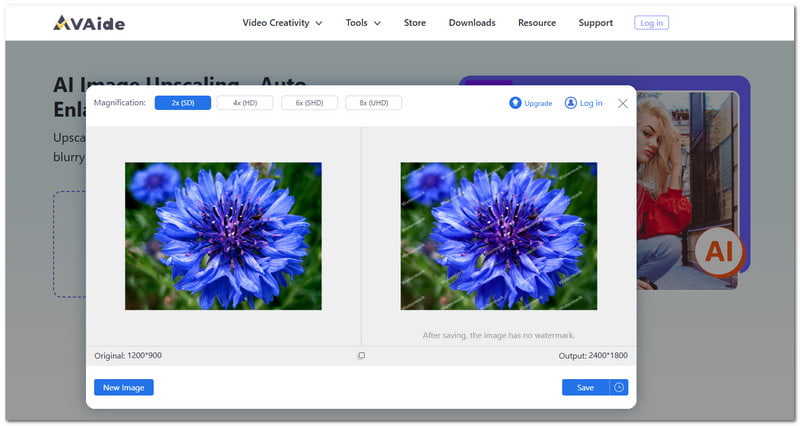
Task: Click the Upgrade link text
Action: [538, 104]
